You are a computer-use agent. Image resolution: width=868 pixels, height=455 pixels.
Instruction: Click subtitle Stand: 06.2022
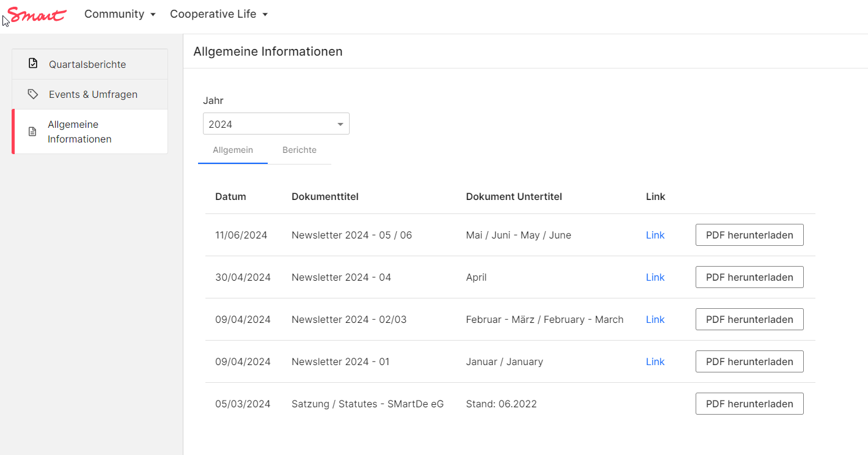pos(501,404)
